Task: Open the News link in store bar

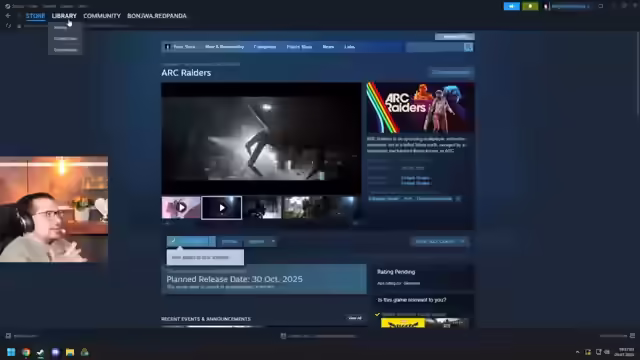Action: click(328, 47)
